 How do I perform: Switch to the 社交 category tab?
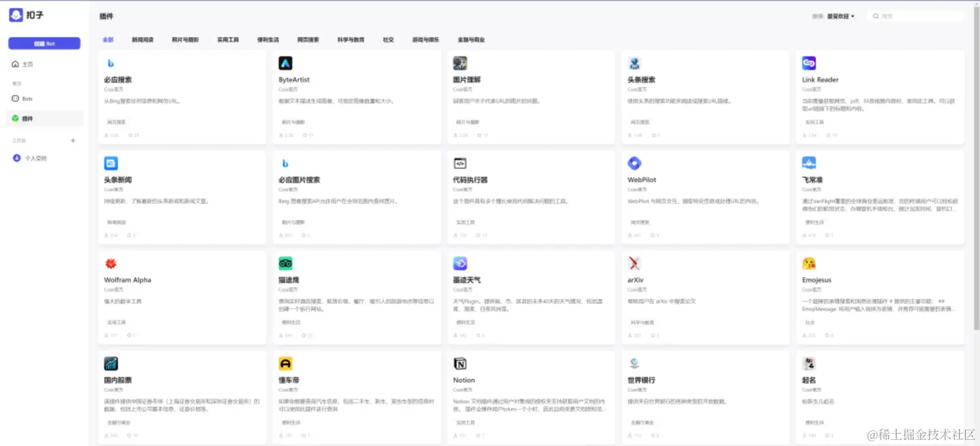[389, 40]
